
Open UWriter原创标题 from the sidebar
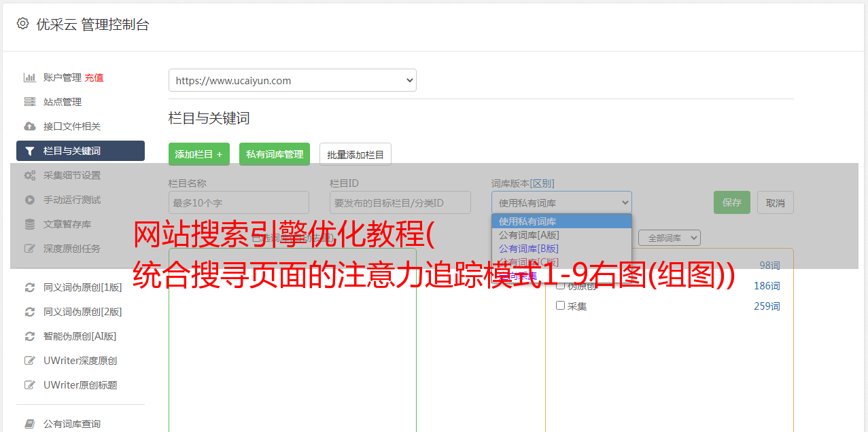click(80, 385)
